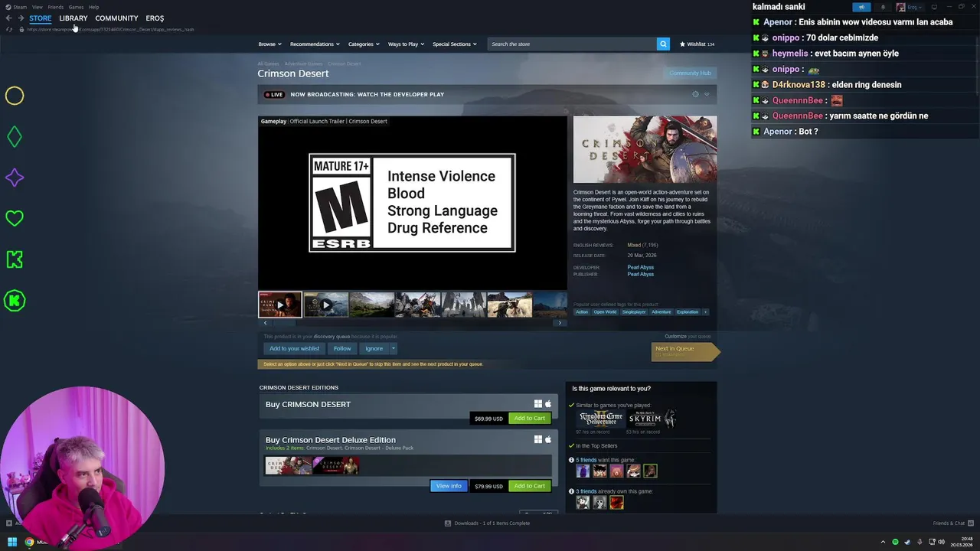Click Kingdom Come Deliverance similar game thumbnail
The width and height of the screenshot is (980, 551).
point(601,419)
